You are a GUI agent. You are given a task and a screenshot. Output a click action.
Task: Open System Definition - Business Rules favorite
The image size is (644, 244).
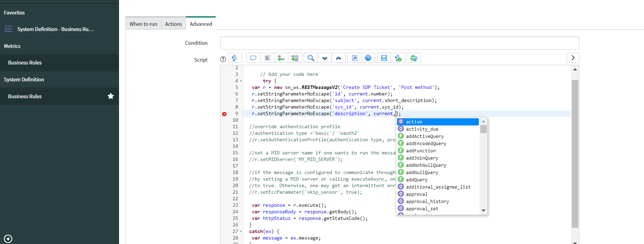[x=55, y=29]
